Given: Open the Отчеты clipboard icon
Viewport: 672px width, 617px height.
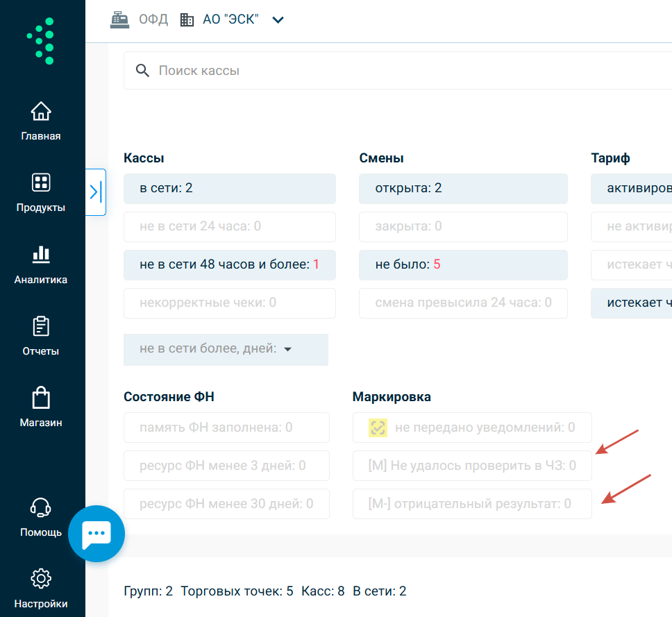Looking at the screenshot, I should (41, 326).
